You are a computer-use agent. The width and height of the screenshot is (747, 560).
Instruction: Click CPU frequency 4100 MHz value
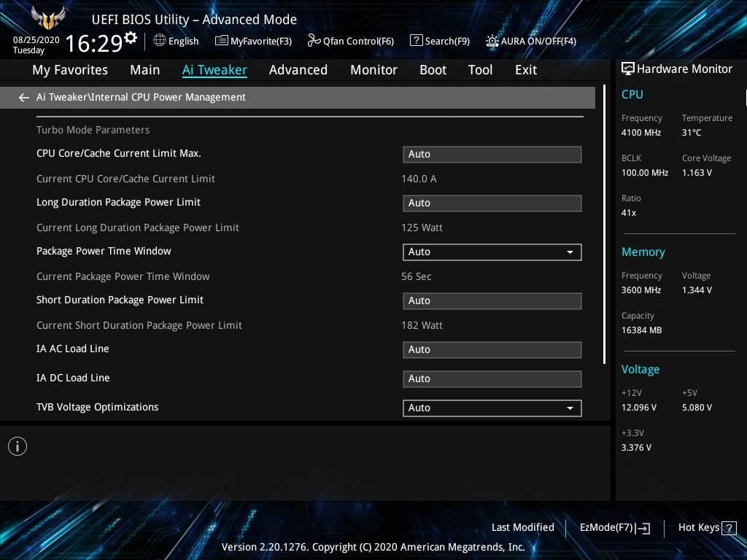(x=640, y=133)
